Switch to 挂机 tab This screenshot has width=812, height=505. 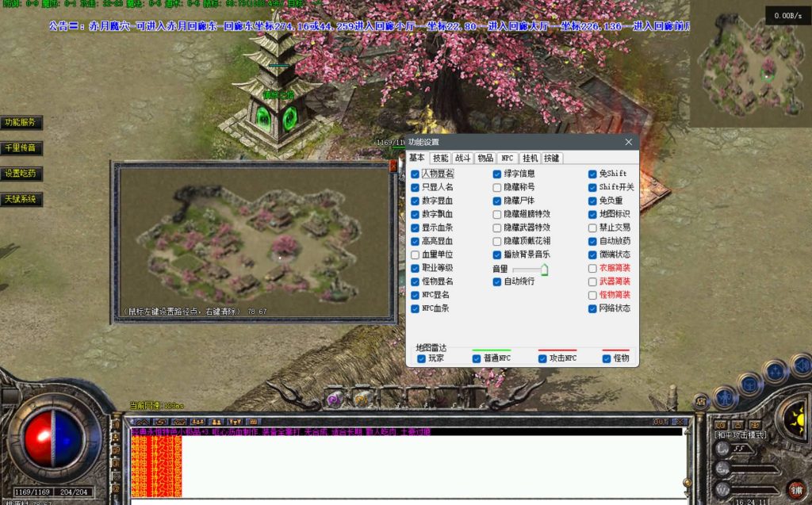530,159
